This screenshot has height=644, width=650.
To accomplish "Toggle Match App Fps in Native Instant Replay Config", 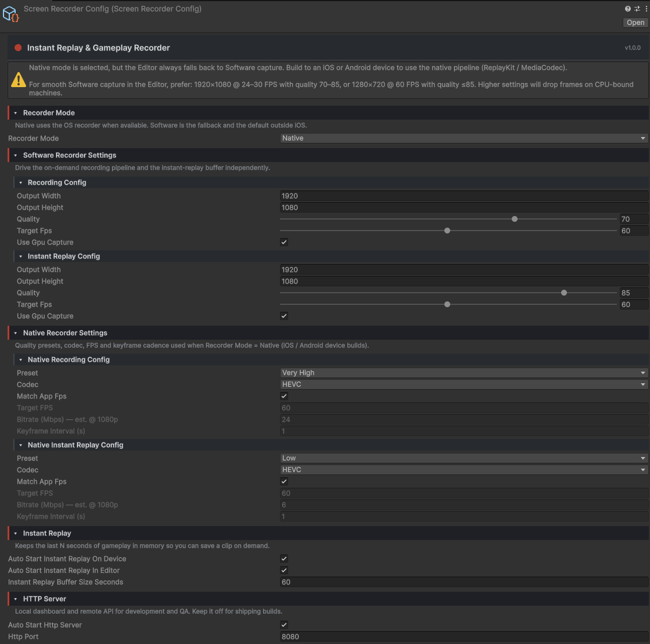I will [284, 481].
